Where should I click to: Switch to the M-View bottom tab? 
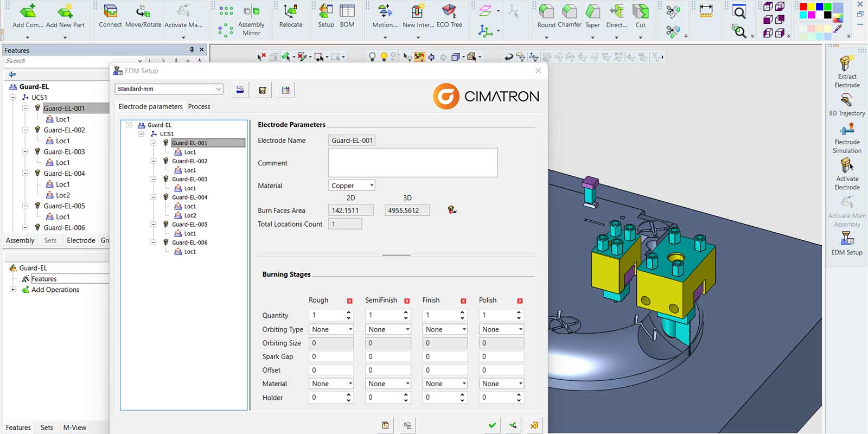tap(75, 427)
